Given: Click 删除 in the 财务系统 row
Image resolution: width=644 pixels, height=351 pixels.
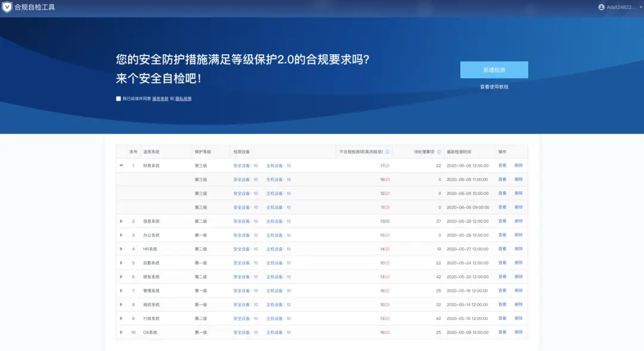Looking at the screenshot, I should (518, 166).
